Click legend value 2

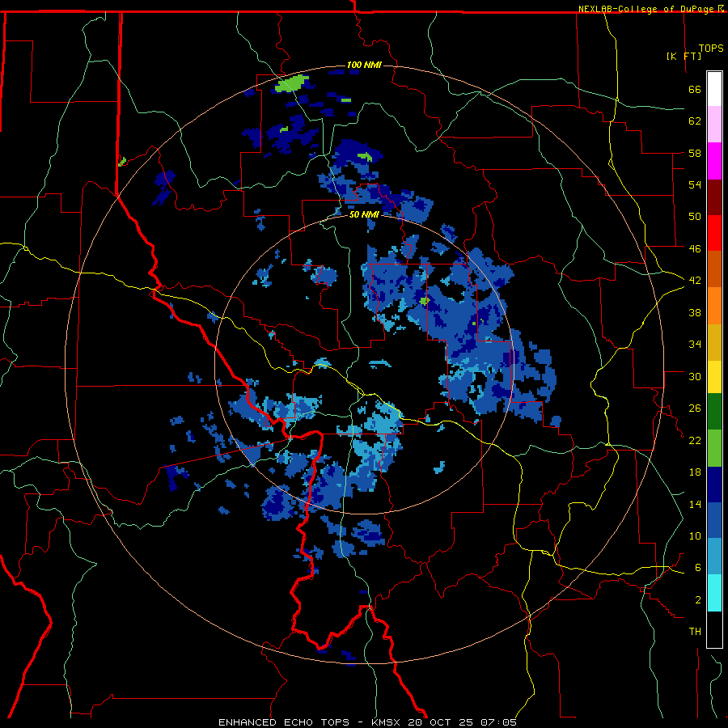tap(697, 600)
